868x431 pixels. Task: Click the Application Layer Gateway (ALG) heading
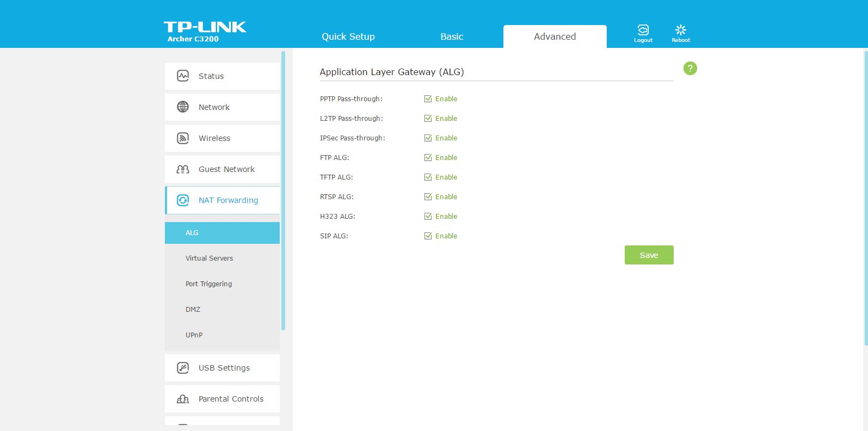[392, 72]
